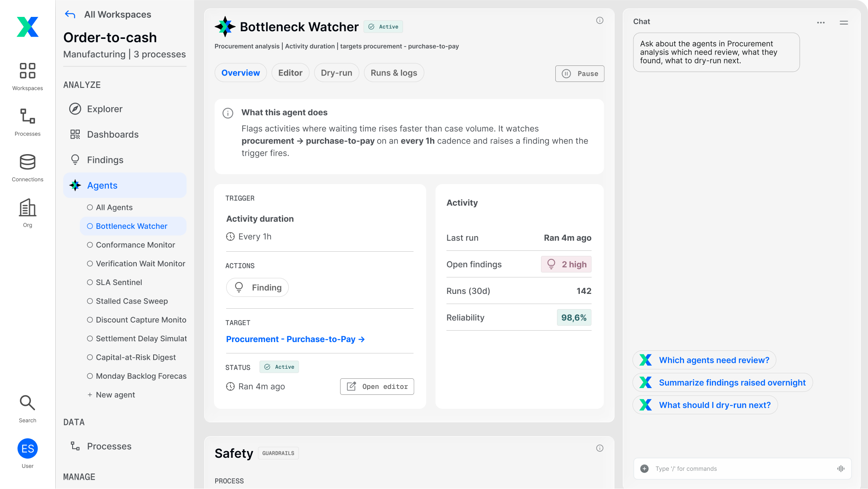
Task: Click info icon in What this agent does
Action: 228,113
